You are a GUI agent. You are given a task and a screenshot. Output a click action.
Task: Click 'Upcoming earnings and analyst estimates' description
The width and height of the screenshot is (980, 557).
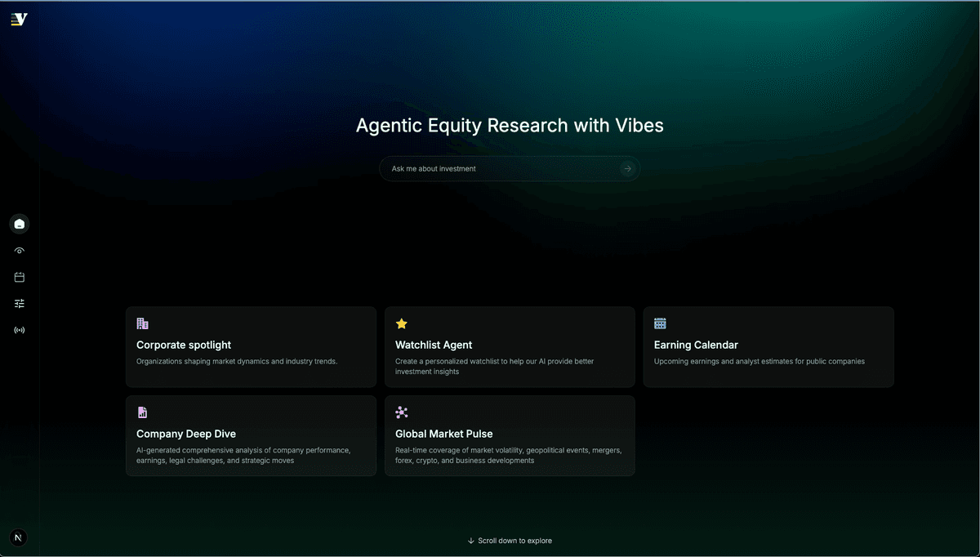(x=759, y=361)
